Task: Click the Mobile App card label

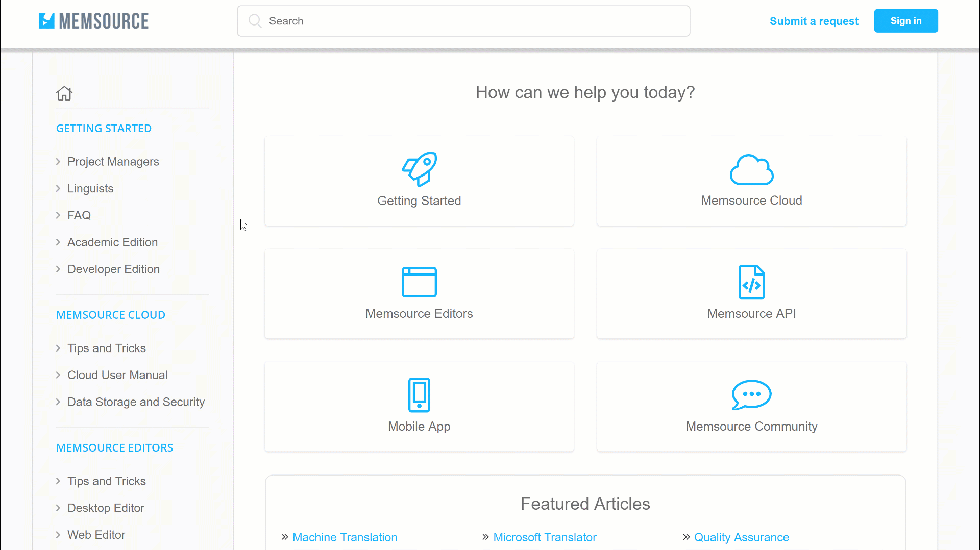Action: [x=420, y=427]
